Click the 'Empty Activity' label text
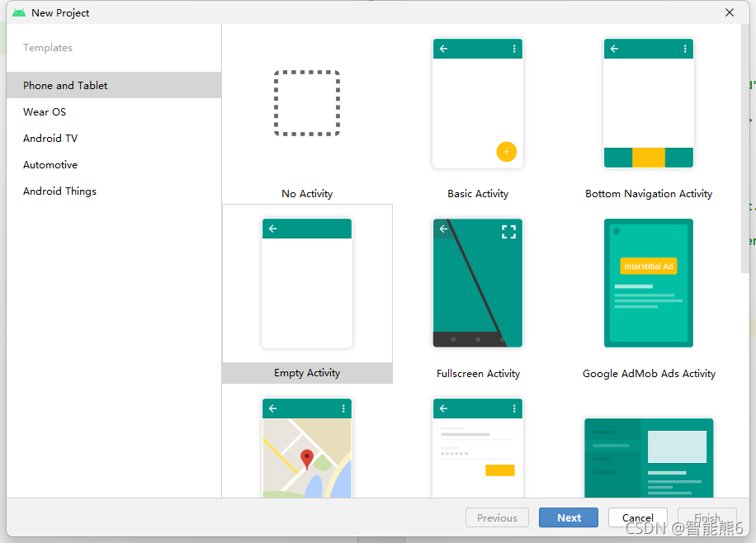 pyautogui.click(x=307, y=373)
